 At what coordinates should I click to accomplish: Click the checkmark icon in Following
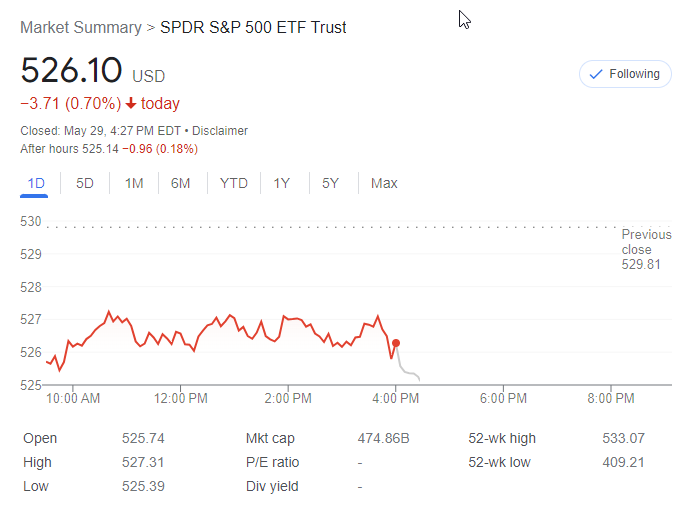point(595,74)
